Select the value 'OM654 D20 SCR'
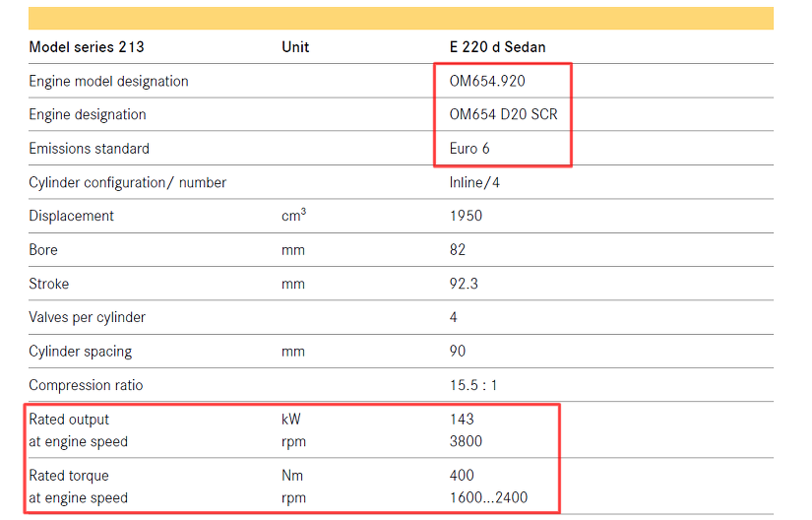The image size is (812, 520). pyautogui.click(x=503, y=114)
